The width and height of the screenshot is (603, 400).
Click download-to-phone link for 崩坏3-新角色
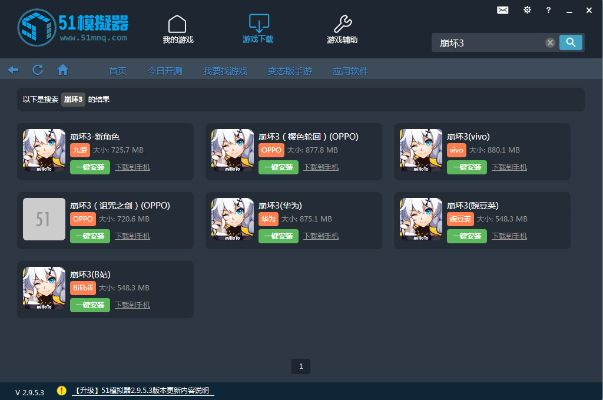[x=133, y=167]
